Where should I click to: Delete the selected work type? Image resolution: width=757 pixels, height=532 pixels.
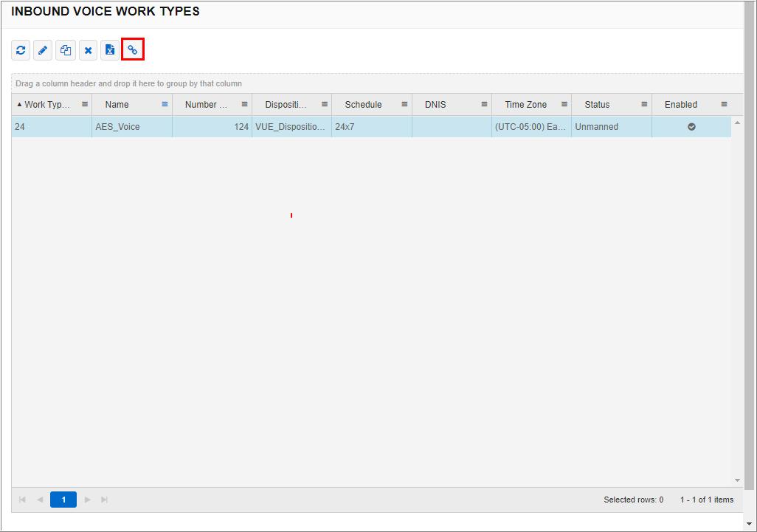88,50
